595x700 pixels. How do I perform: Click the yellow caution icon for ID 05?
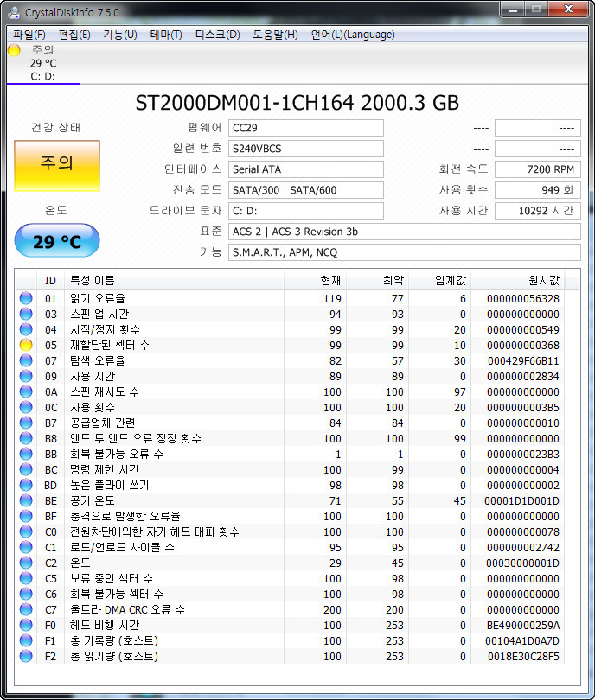pyautogui.click(x=26, y=345)
